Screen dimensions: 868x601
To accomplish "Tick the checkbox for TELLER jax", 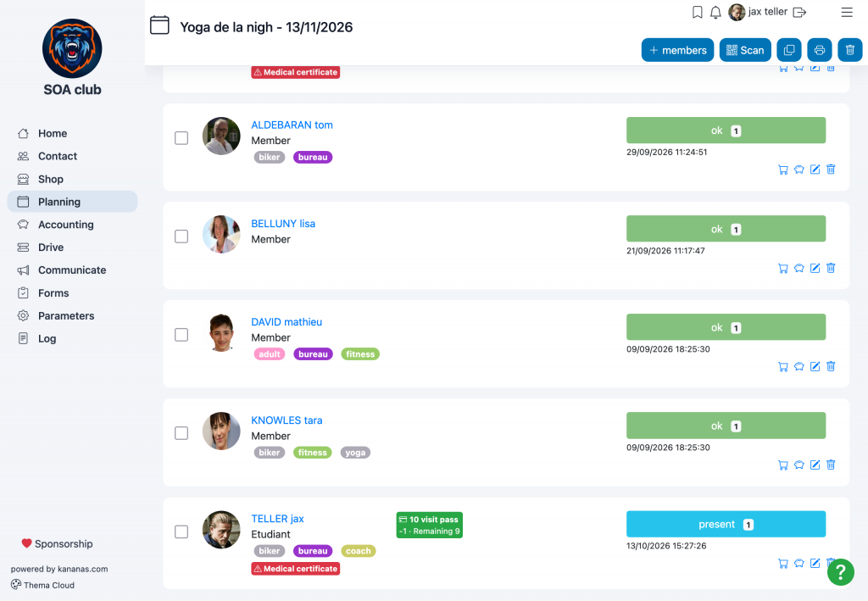I will coord(181,531).
